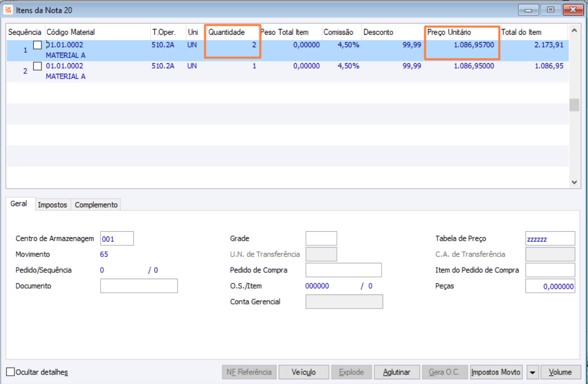Click the grid scroll up arrow

(x=574, y=31)
